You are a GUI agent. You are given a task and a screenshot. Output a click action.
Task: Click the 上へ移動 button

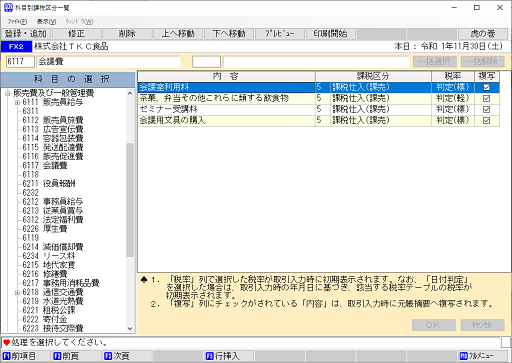coord(178,34)
